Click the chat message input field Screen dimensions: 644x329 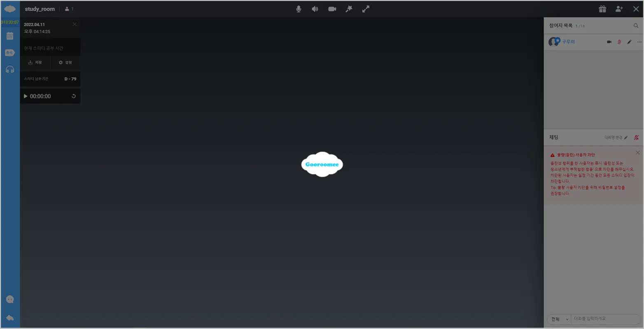(x=607, y=319)
